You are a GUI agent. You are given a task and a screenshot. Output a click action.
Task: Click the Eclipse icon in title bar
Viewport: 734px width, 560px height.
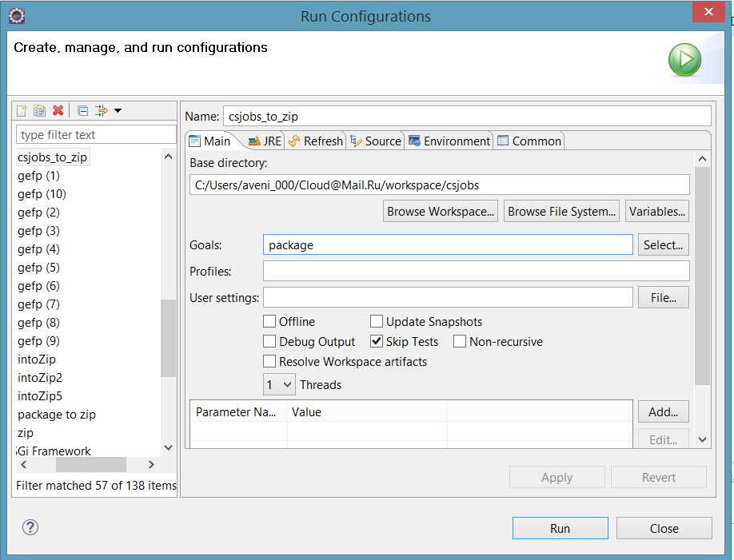click(16, 16)
